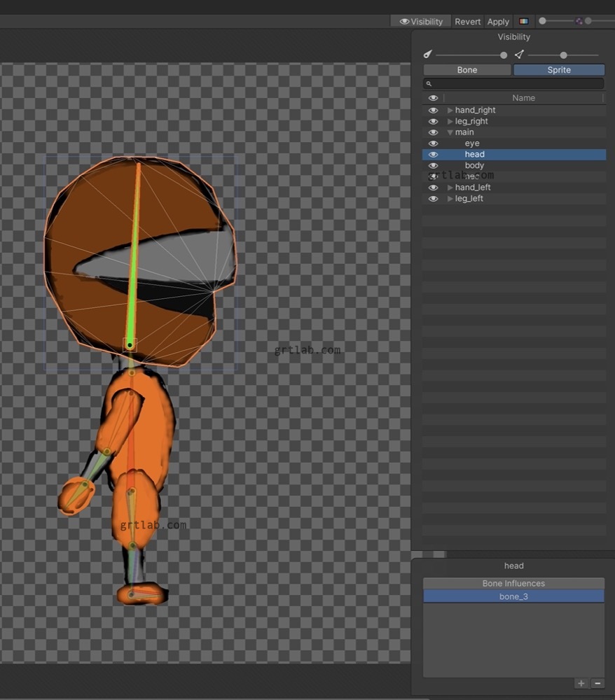Add a bone influence with plus
The height and width of the screenshot is (700, 615).
point(581,683)
